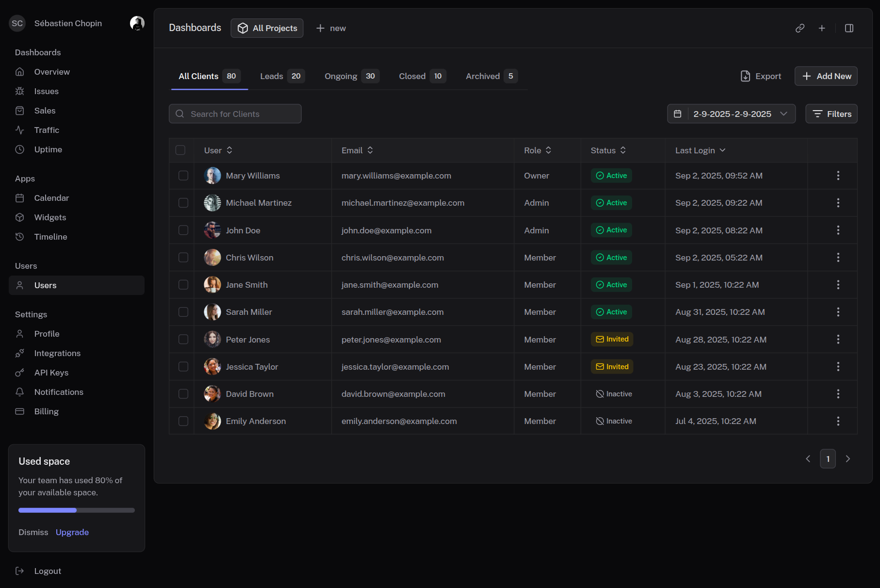Screen dimensions: 880x588
Task: Sort table by Last Login column
Action: click(700, 150)
